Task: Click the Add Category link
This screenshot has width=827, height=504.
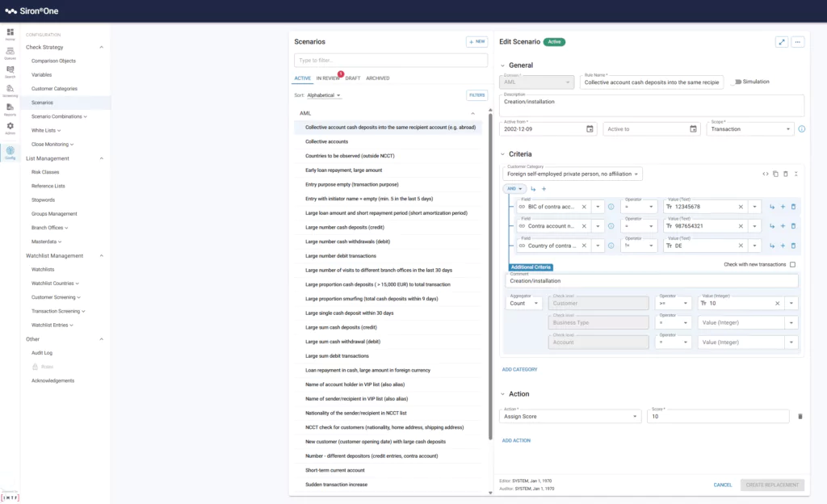Action: point(519,369)
